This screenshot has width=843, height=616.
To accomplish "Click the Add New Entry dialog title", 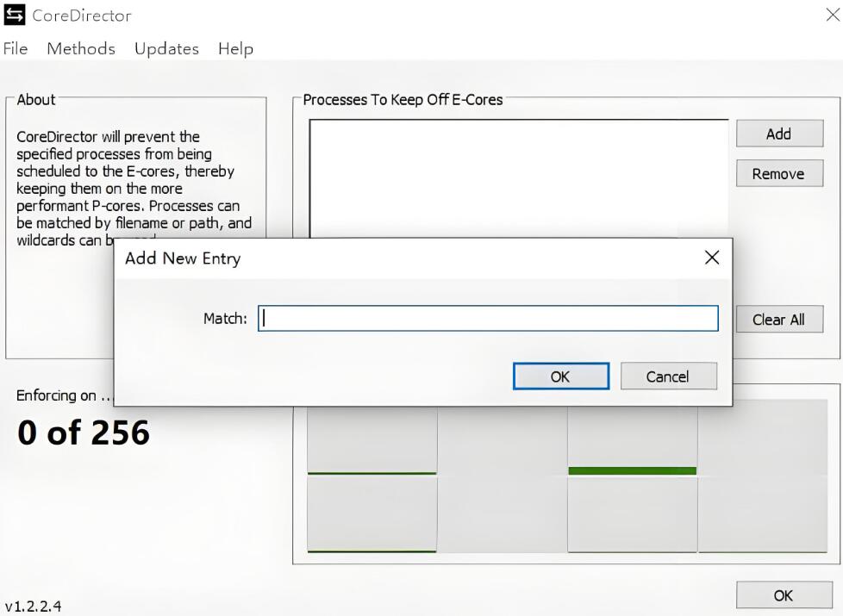I will [x=183, y=258].
